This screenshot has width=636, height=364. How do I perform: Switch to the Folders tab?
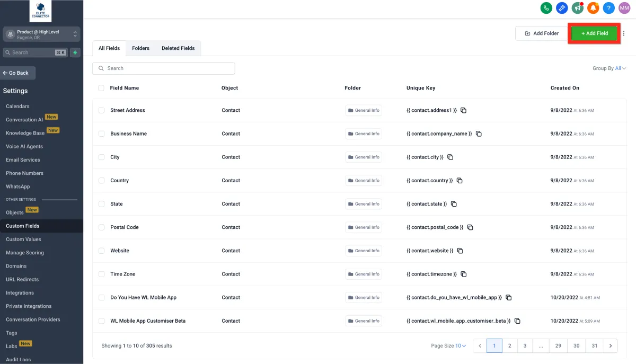tap(140, 48)
